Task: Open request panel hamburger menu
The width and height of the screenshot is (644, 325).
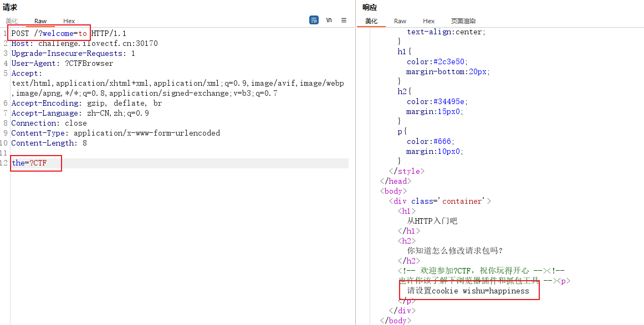Action: pyautogui.click(x=344, y=20)
